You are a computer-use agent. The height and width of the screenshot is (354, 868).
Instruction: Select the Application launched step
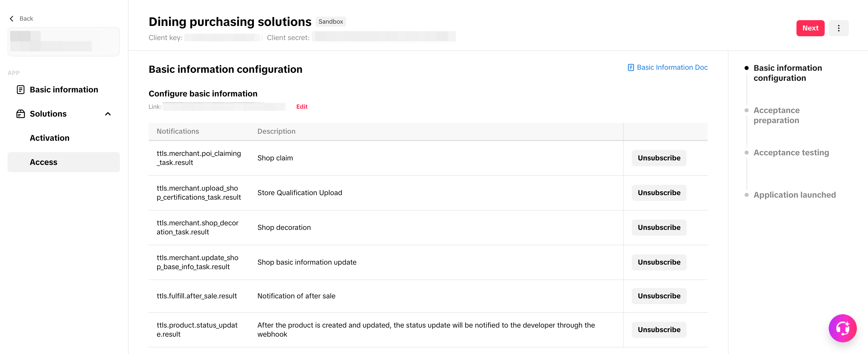pyautogui.click(x=794, y=195)
